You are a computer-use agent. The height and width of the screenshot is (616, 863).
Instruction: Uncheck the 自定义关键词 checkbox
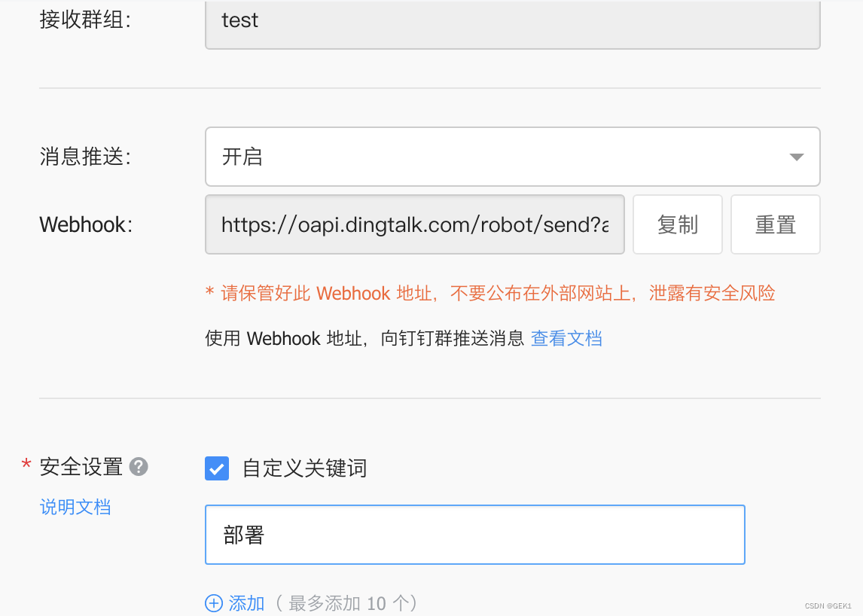pos(217,468)
